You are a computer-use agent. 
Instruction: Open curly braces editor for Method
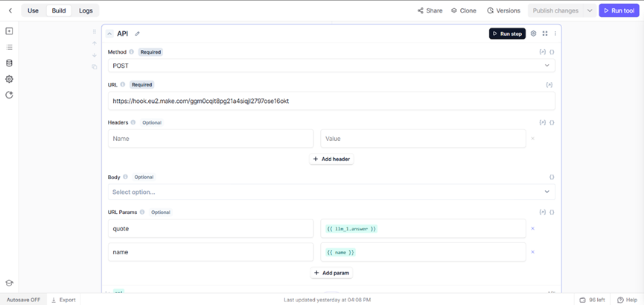pos(552,52)
